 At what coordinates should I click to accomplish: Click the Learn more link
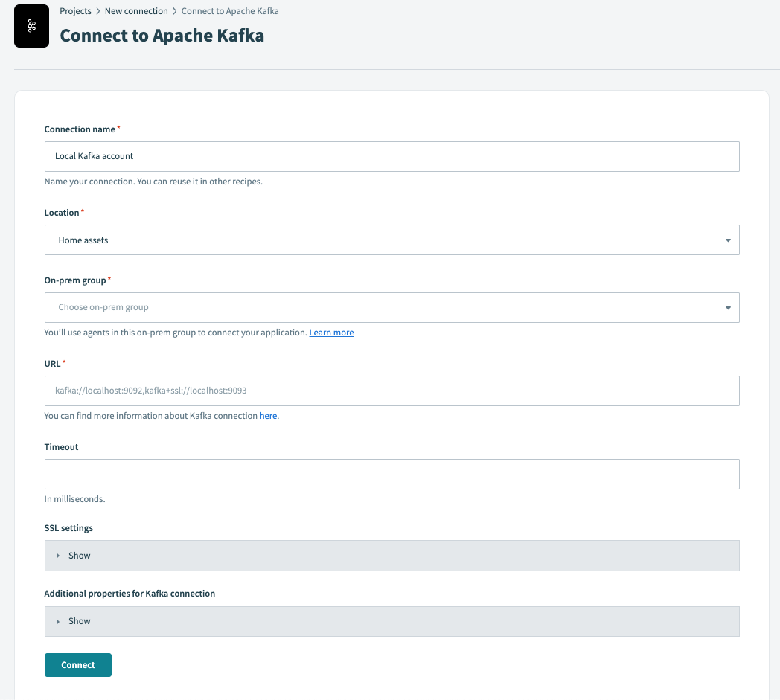click(x=331, y=332)
